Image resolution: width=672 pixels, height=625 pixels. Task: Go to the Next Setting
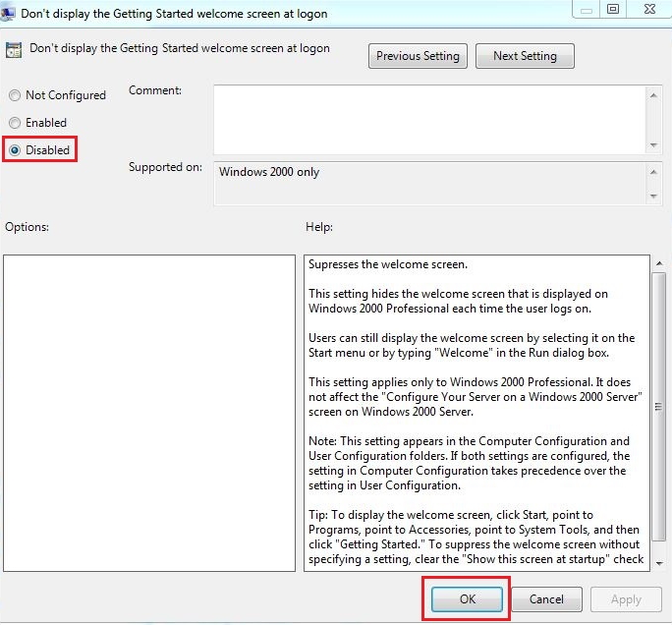coord(525,56)
